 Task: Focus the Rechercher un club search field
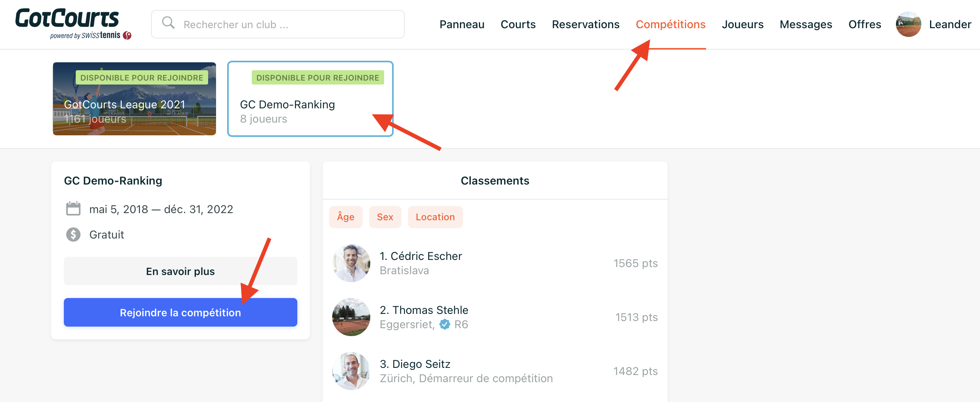278,24
